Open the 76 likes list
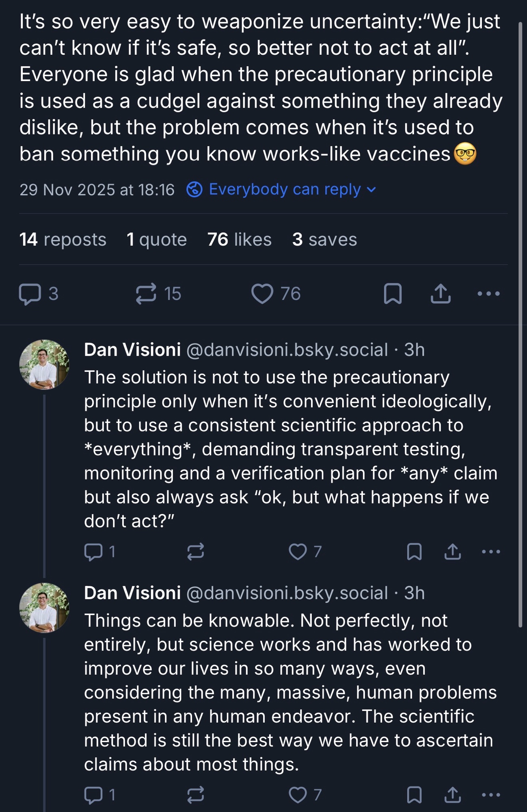Screen dimensions: 527x812 (240, 240)
